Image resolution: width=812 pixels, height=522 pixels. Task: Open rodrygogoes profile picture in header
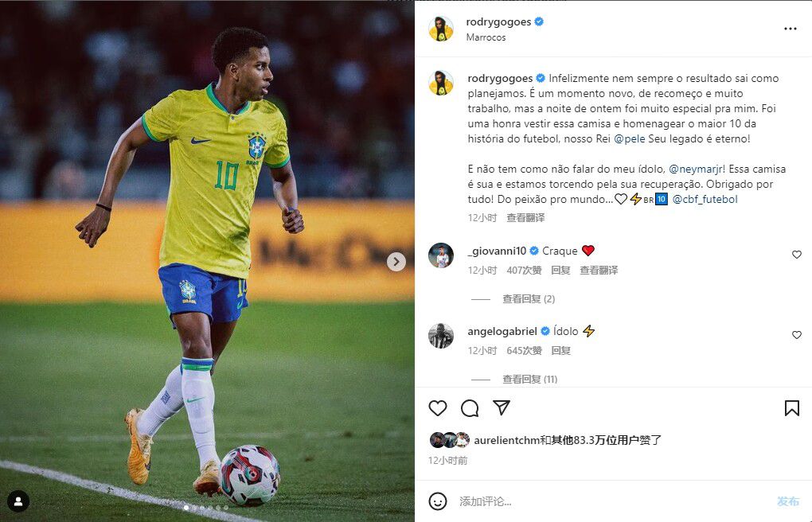click(441, 29)
